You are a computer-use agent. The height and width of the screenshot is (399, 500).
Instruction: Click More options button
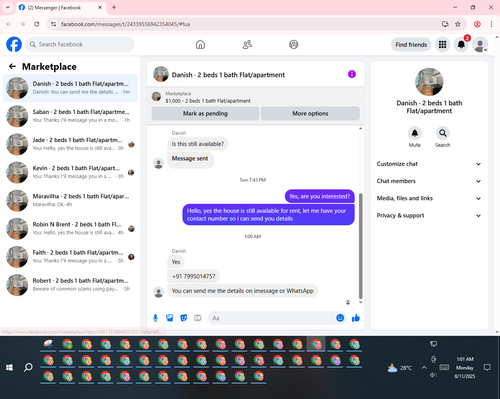click(310, 113)
